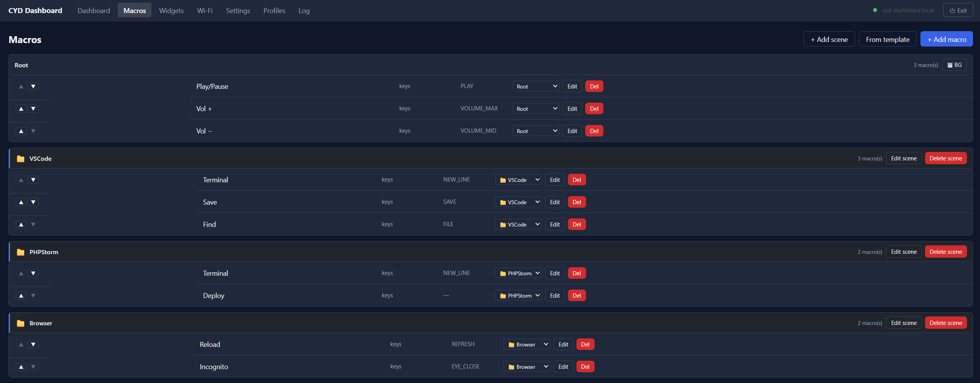
Task: Open scene dropdown for Incognito macro
Action: click(527, 367)
